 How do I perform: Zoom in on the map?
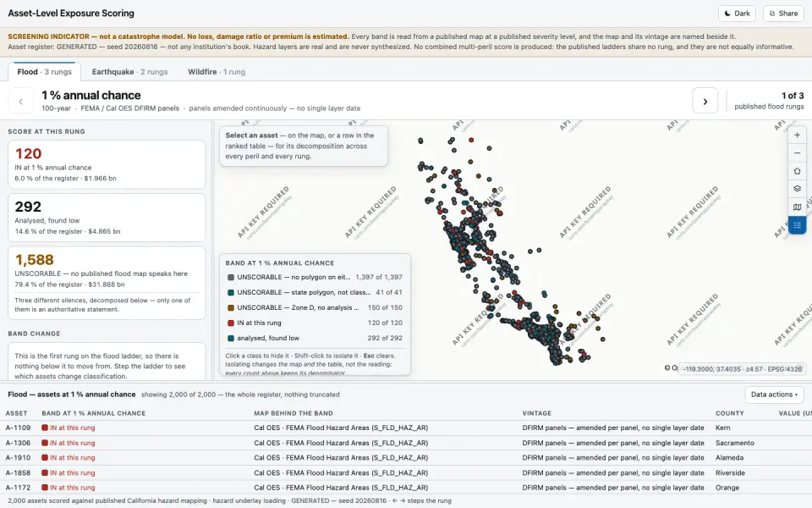pyautogui.click(x=797, y=135)
